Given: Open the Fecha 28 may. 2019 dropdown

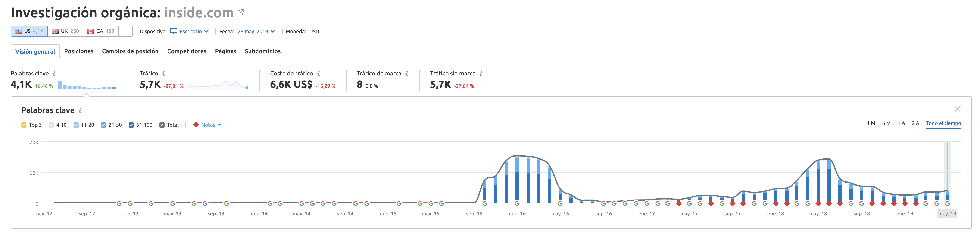Looking at the screenshot, I should (x=255, y=32).
